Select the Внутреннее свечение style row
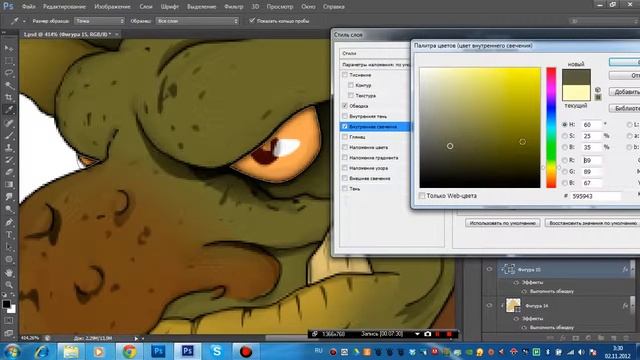 coord(376,127)
